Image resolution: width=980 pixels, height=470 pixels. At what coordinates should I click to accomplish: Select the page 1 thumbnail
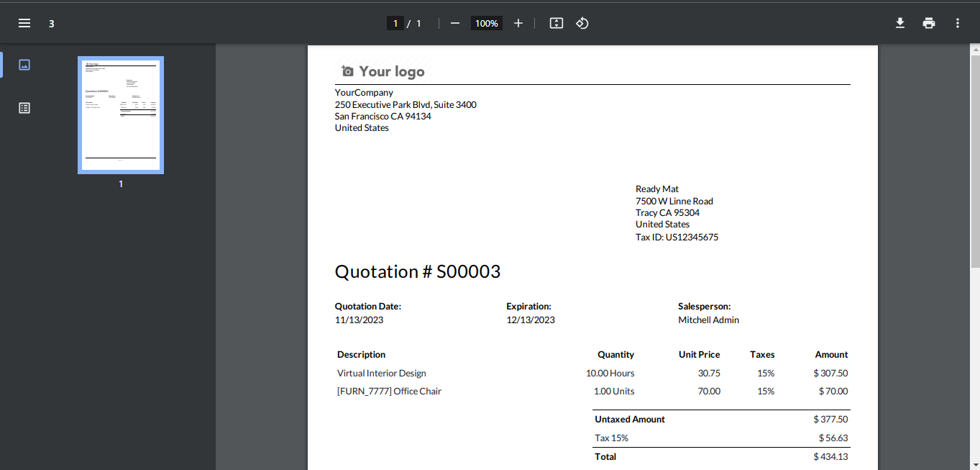[x=121, y=115]
